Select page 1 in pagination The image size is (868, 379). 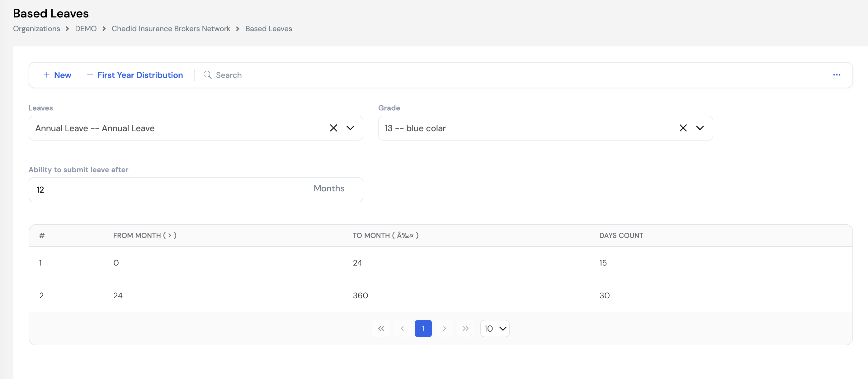click(x=423, y=329)
